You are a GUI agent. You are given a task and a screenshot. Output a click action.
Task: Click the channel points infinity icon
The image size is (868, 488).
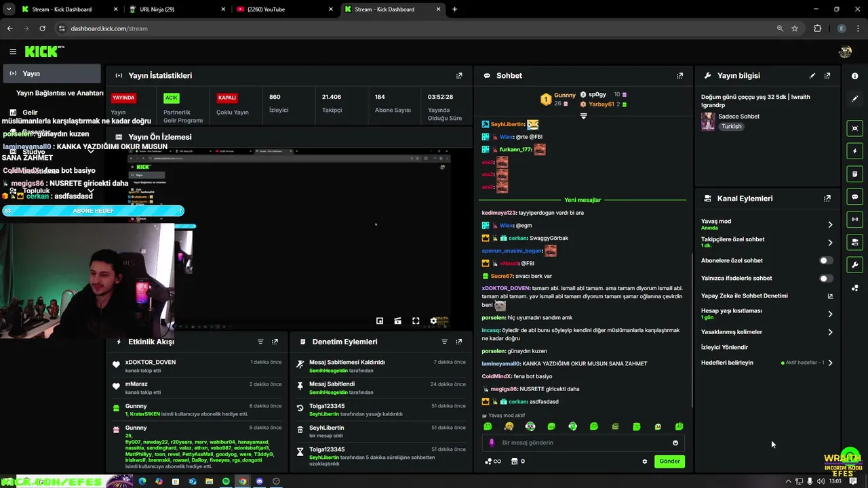pyautogui.click(x=493, y=462)
